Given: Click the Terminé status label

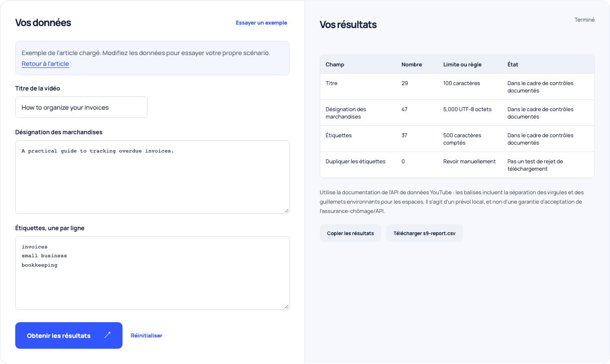Looking at the screenshot, I should [x=584, y=20].
